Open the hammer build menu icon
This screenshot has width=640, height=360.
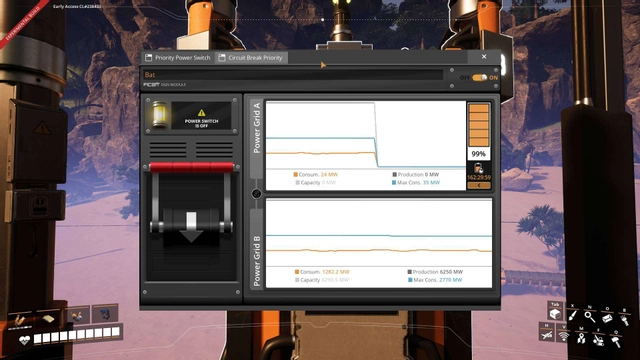click(616, 341)
